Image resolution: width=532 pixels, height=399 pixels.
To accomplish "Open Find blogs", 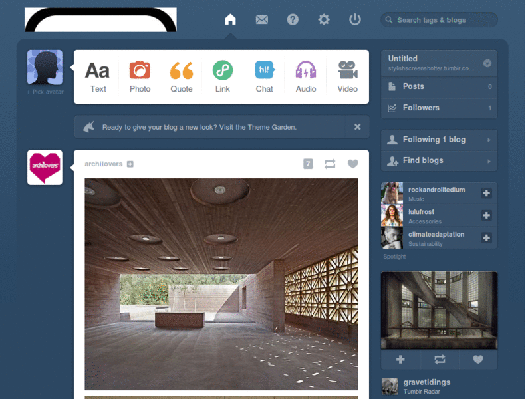I will point(439,160).
